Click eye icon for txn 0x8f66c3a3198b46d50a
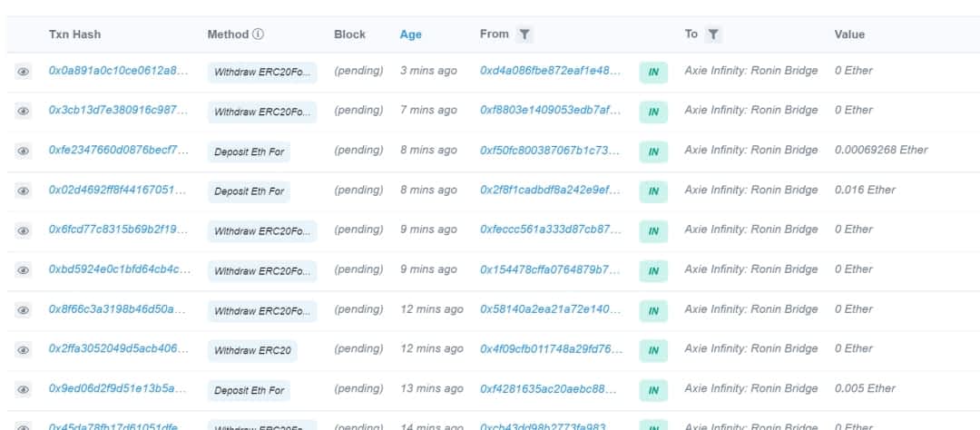This screenshot has height=430, width=980. [x=24, y=310]
